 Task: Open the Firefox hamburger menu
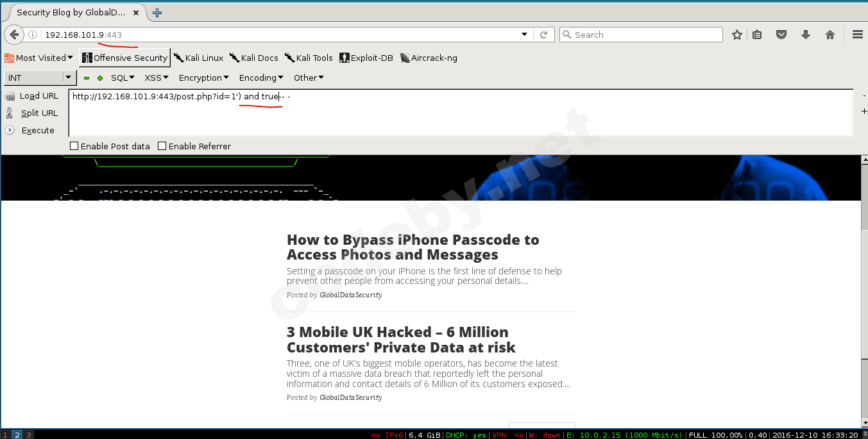857,35
